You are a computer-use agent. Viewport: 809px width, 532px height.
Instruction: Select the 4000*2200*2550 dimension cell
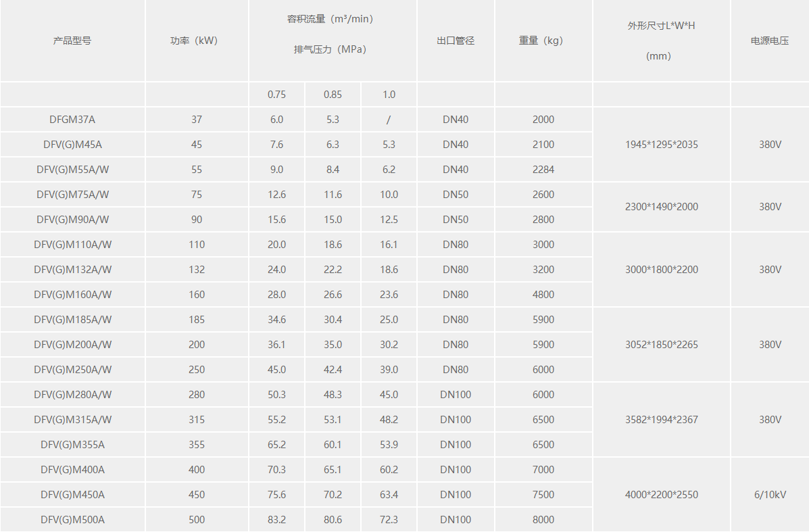pos(662,495)
